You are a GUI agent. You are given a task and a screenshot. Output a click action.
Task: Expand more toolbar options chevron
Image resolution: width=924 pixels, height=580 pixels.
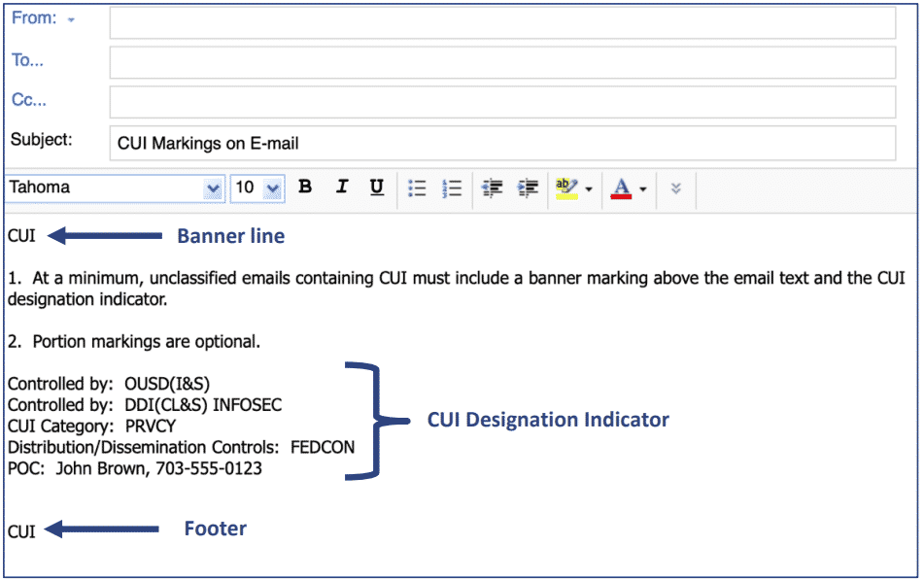click(676, 188)
